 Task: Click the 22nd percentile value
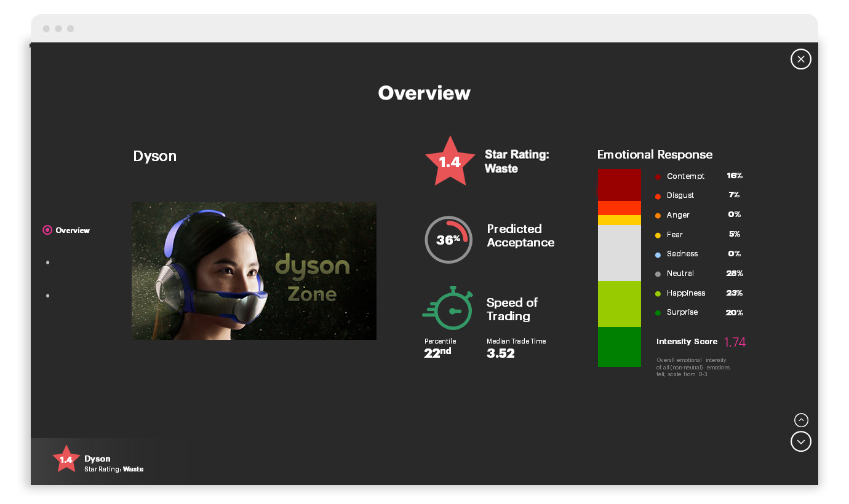pos(437,353)
